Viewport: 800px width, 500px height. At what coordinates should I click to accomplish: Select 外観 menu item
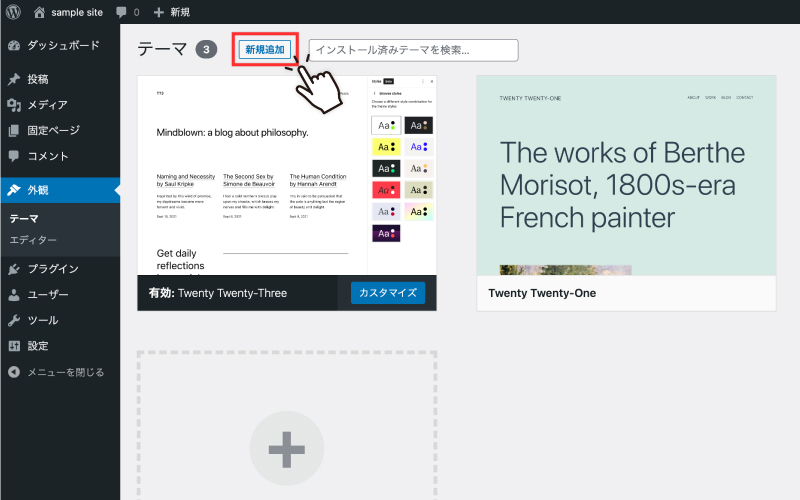[x=60, y=190]
